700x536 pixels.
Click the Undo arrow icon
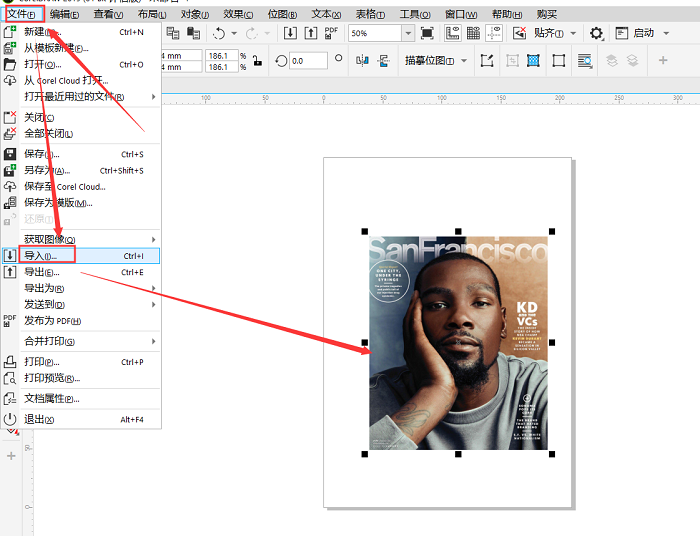pos(220,33)
